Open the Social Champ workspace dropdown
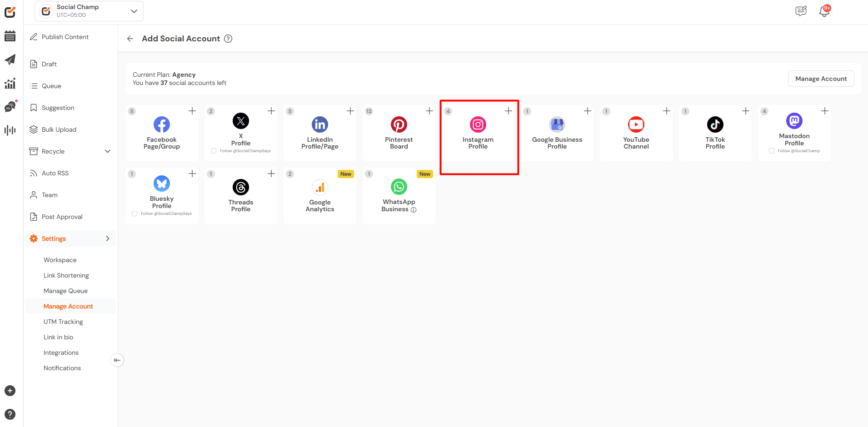Image resolution: width=868 pixels, height=427 pixels. click(89, 11)
